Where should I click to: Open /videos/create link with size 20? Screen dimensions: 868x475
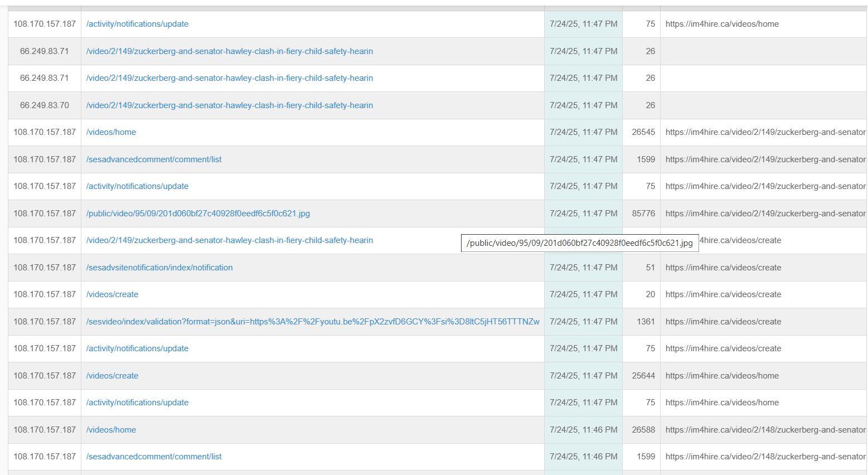point(112,294)
